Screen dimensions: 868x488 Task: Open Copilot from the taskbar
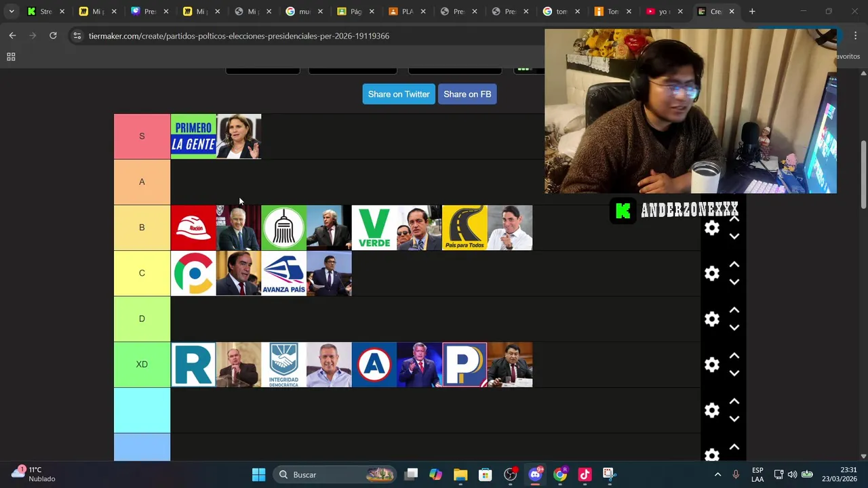click(x=436, y=474)
